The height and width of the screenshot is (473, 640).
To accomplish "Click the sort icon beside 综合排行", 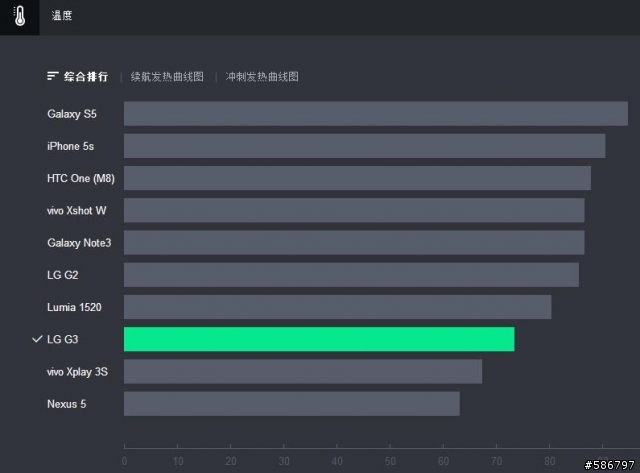I will 53,76.
